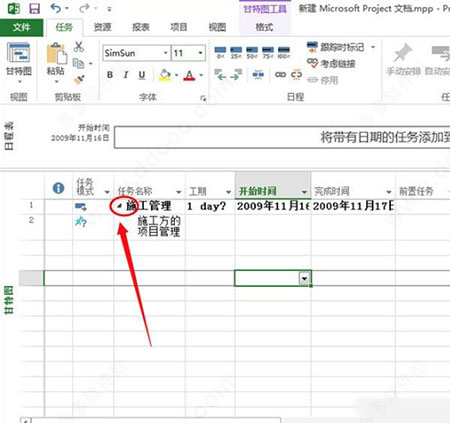Click the 停用 inactivate button
The width and height of the screenshot is (450, 423).
point(323,80)
